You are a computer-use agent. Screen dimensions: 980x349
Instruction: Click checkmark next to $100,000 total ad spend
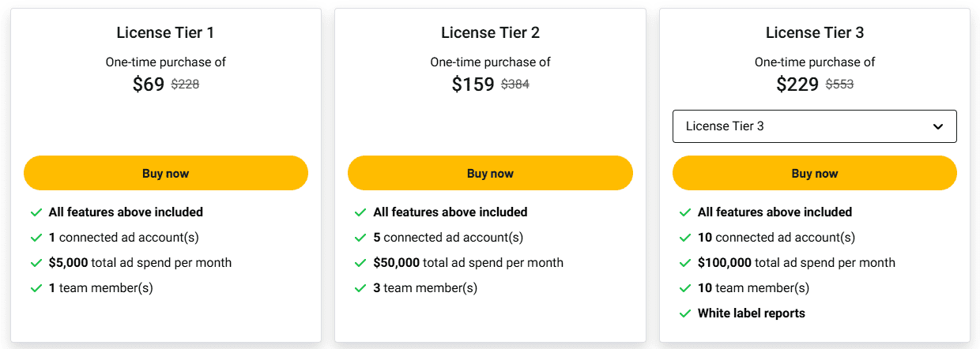pyautogui.click(x=685, y=263)
